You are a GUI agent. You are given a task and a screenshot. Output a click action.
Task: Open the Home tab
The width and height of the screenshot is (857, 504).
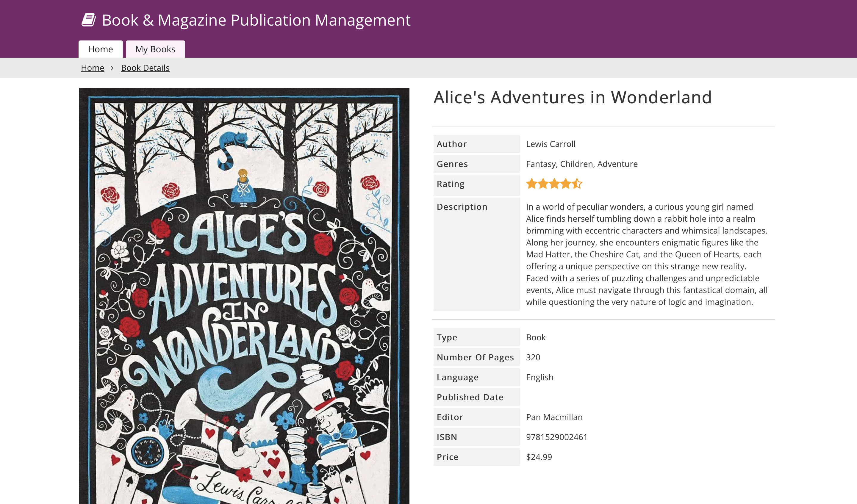(x=100, y=49)
